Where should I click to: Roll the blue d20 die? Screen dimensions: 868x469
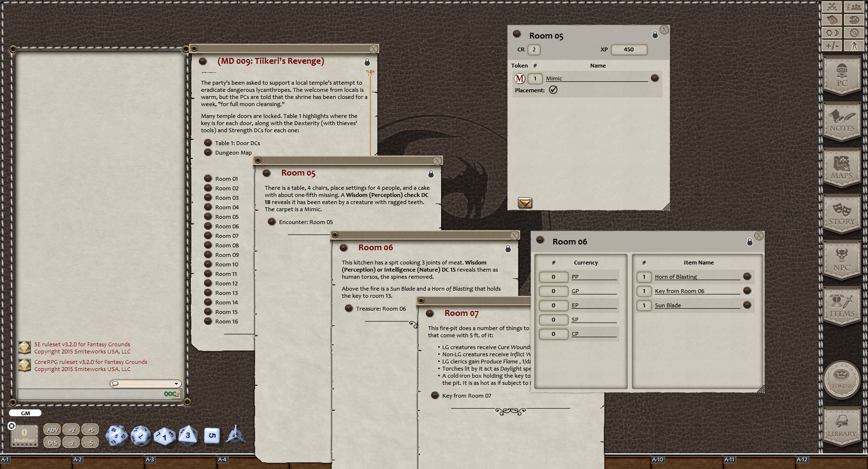click(116, 435)
